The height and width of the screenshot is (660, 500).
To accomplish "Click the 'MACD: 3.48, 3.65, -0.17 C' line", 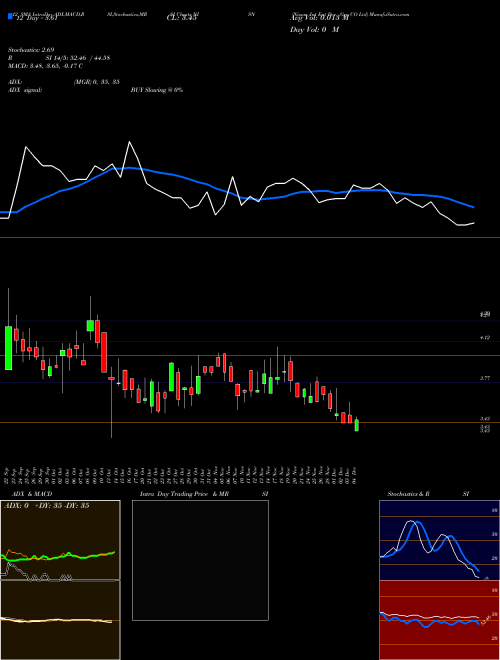I will (x=45, y=66).
